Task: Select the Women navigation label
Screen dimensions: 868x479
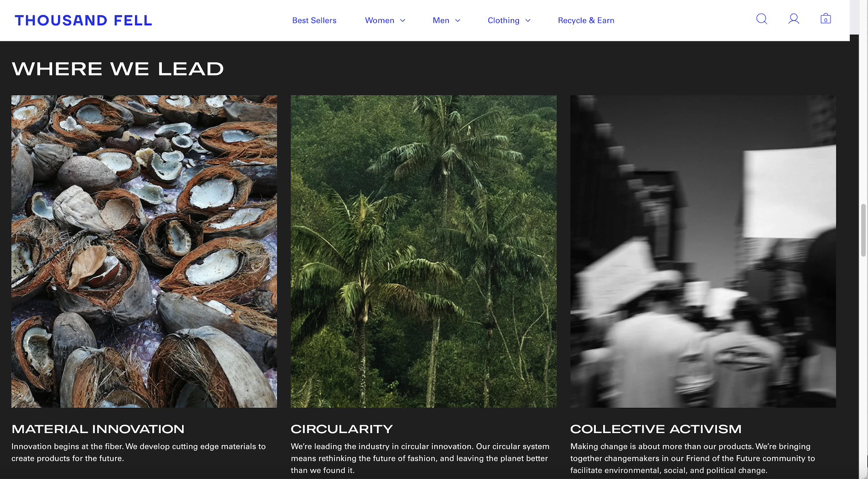Action: pos(379,20)
